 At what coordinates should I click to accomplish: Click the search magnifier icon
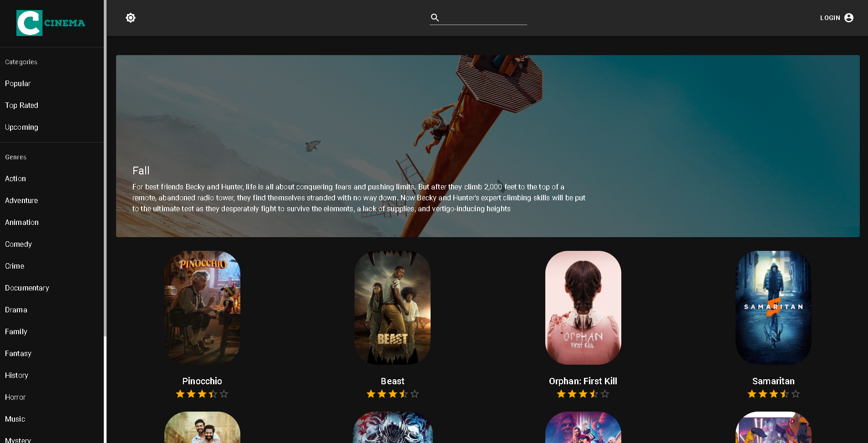pyautogui.click(x=435, y=18)
